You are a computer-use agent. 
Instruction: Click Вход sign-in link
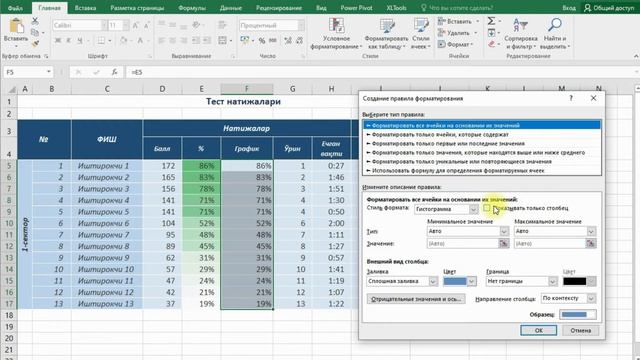click(569, 8)
